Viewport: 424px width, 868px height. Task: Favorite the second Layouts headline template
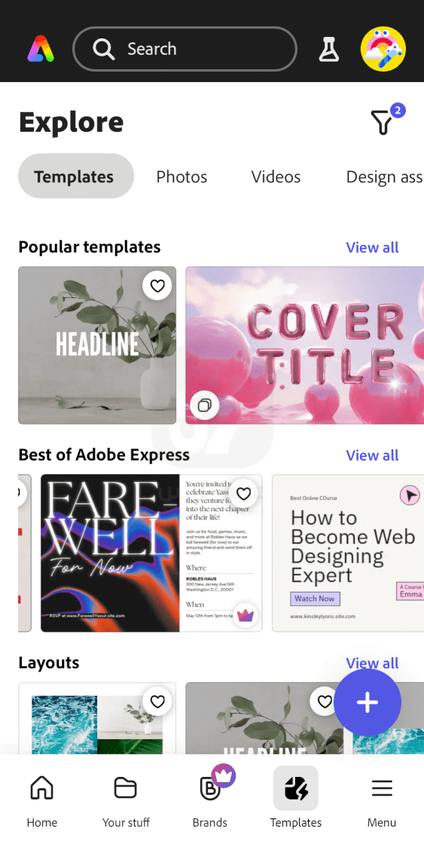[325, 702]
